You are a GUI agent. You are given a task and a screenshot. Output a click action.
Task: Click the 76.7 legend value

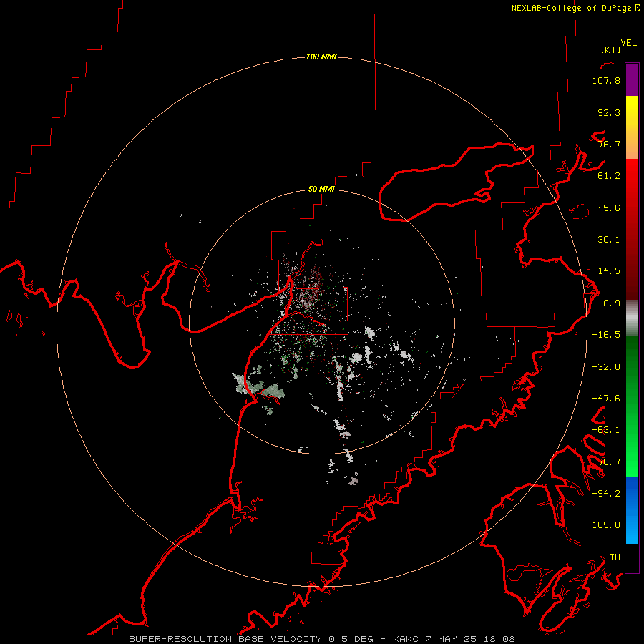[609, 144]
